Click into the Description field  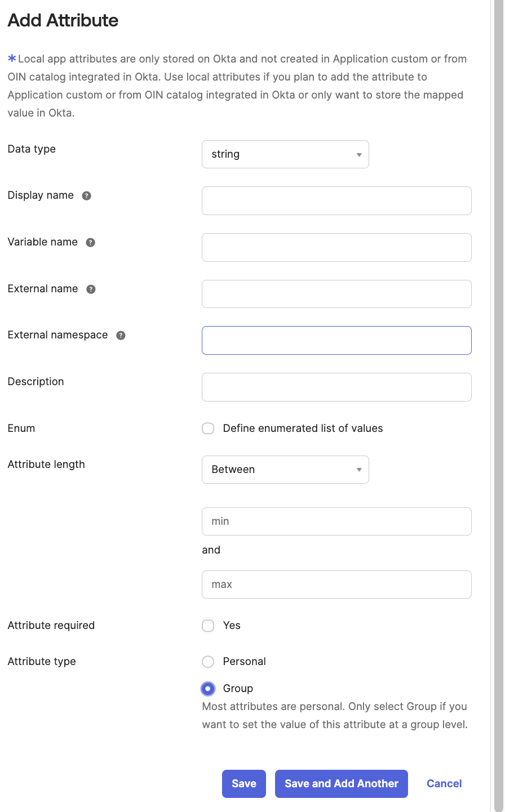pos(336,387)
